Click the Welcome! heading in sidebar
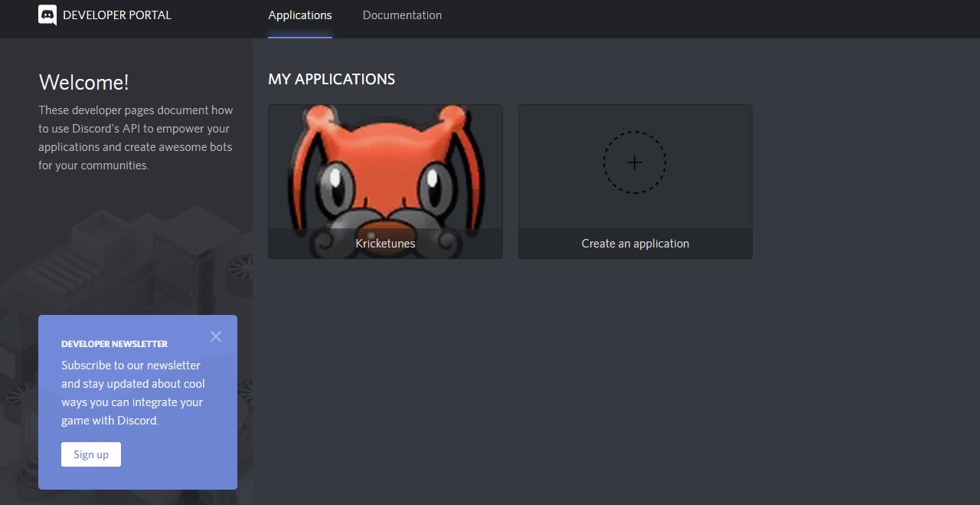 (84, 83)
